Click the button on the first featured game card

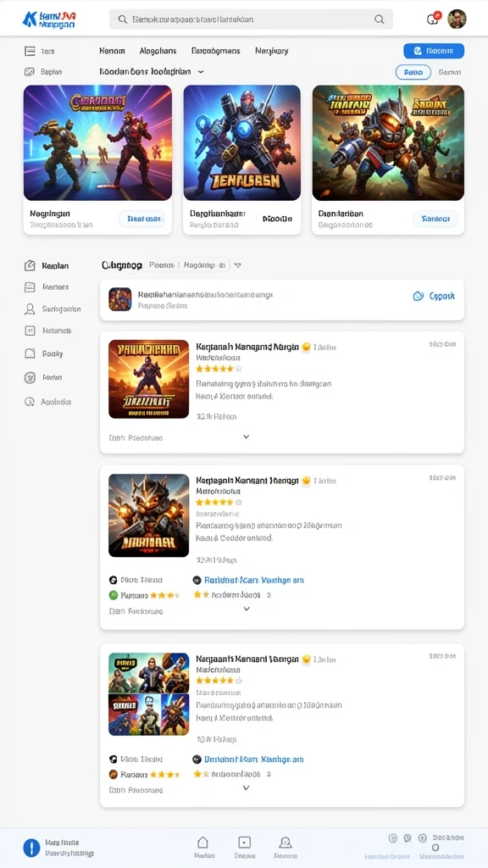[142, 219]
